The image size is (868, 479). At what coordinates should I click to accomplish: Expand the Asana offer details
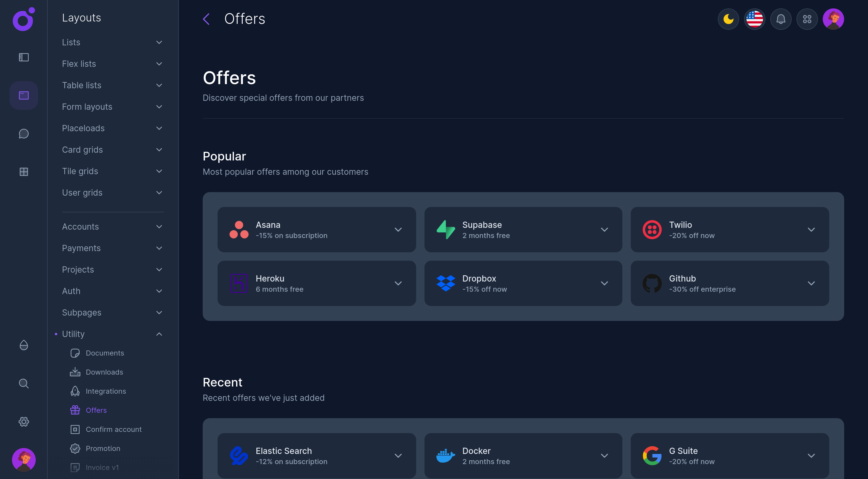point(398,230)
